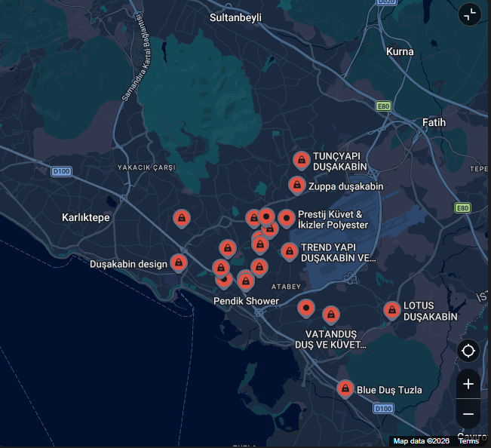Click the Sultanbeyli district label
This screenshot has width=491, height=448.
(x=235, y=17)
